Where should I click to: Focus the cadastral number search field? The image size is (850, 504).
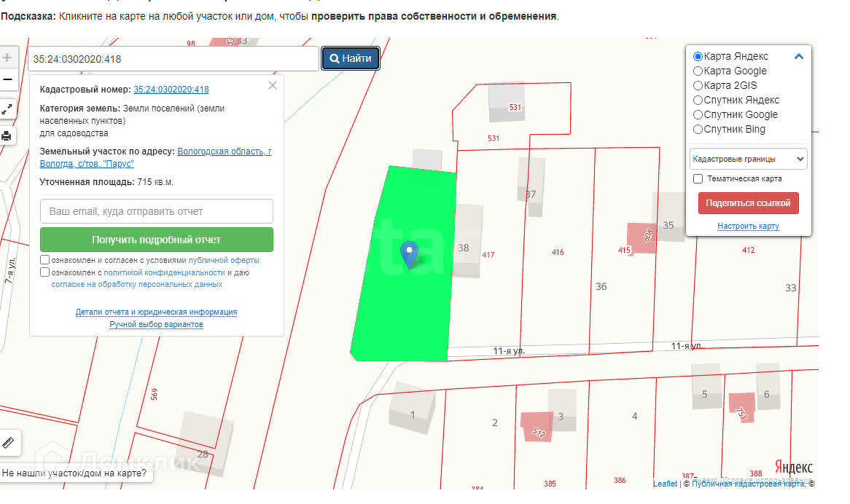point(173,58)
